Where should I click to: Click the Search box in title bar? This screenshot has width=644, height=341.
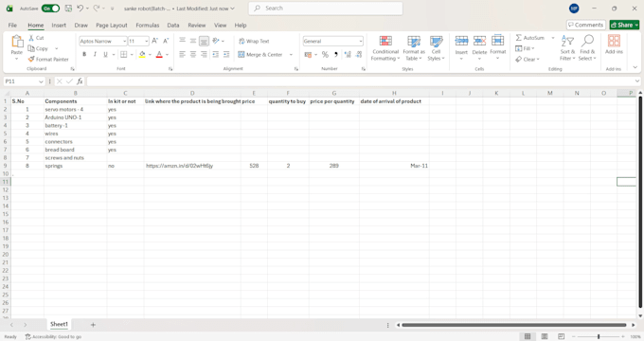pyautogui.click(x=325, y=9)
